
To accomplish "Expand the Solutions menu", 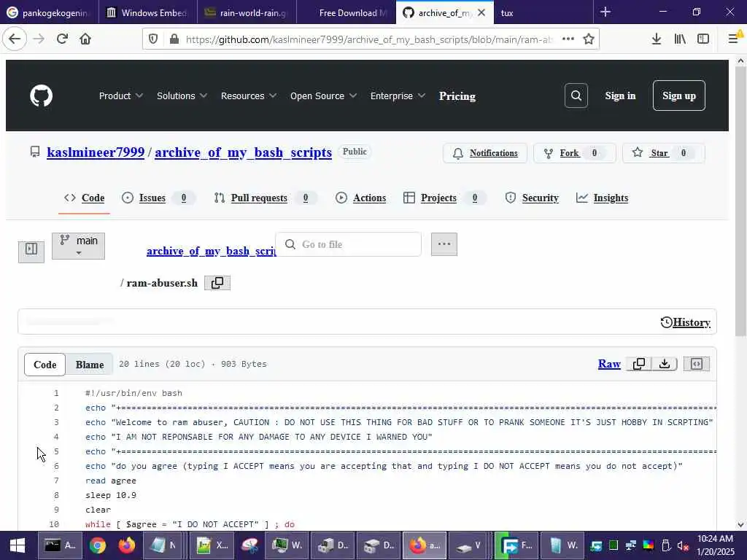I will pos(182,96).
